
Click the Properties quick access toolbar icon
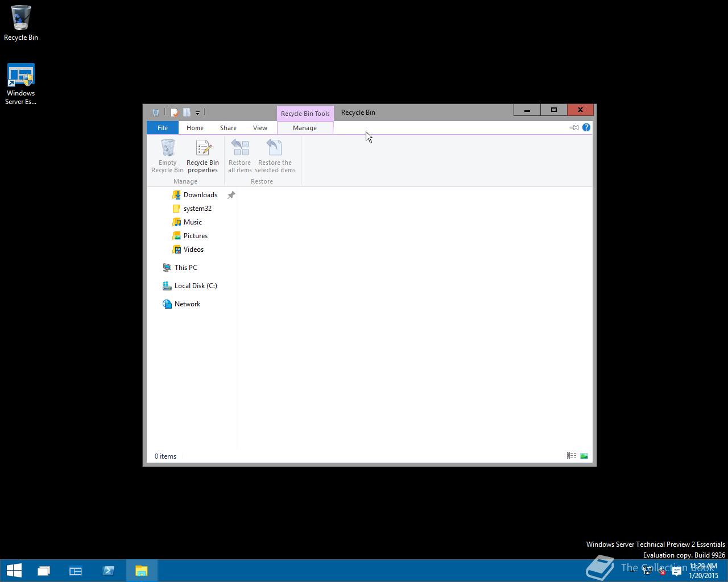(x=174, y=113)
